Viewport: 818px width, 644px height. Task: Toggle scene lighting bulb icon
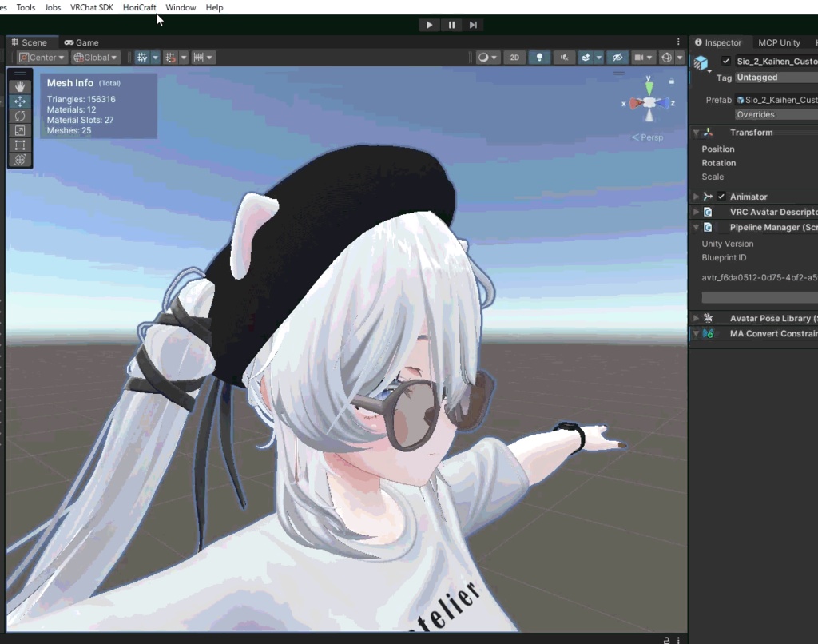point(539,58)
